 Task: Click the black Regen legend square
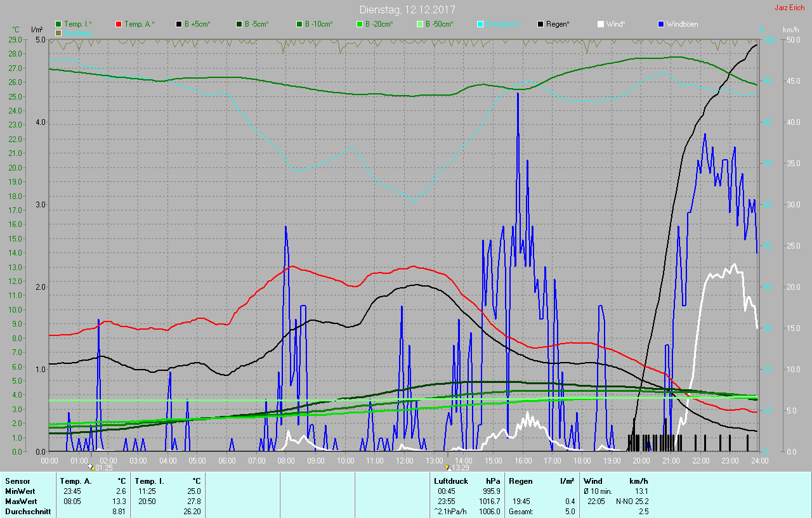pyautogui.click(x=540, y=24)
